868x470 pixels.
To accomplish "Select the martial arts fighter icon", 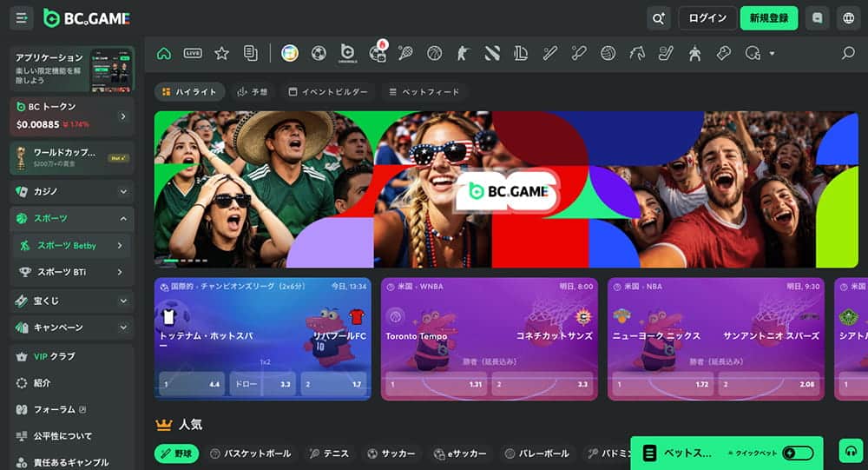I will tap(694, 53).
